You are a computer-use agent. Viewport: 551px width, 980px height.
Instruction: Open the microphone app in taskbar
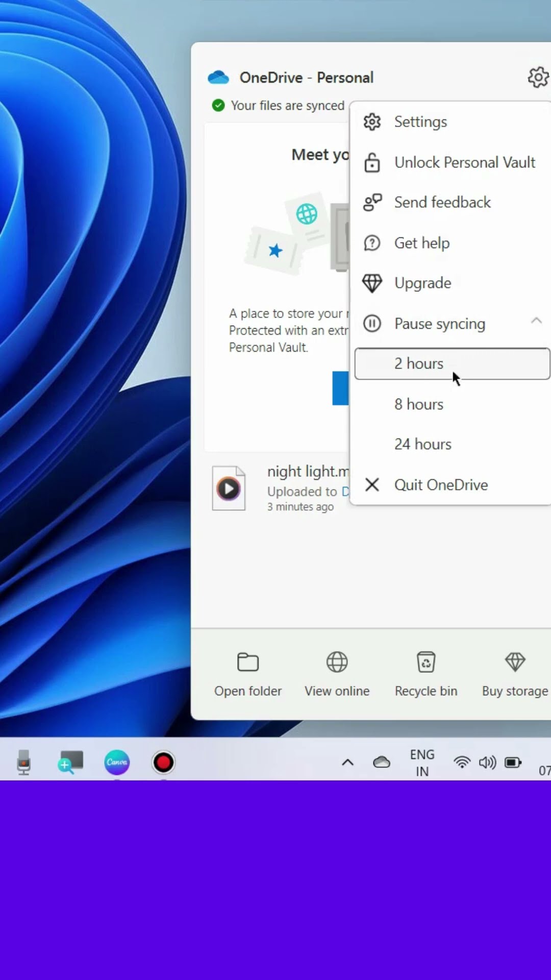click(23, 762)
